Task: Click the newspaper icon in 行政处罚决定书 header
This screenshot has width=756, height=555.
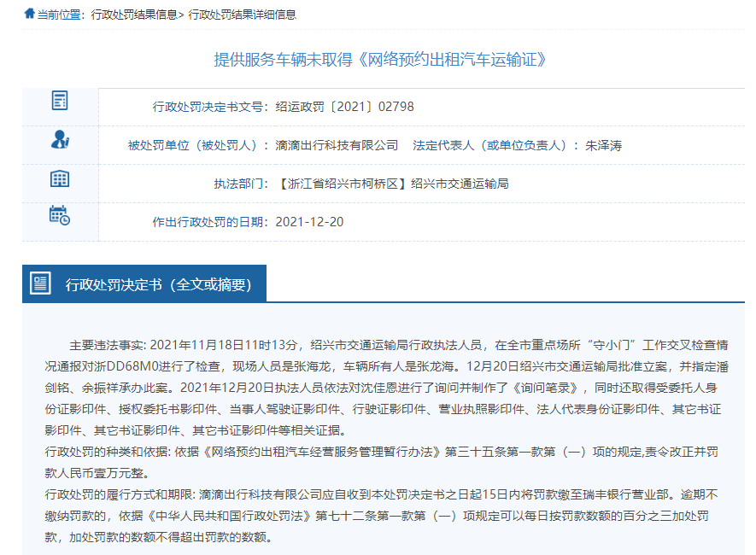Action: [x=40, y=283]
